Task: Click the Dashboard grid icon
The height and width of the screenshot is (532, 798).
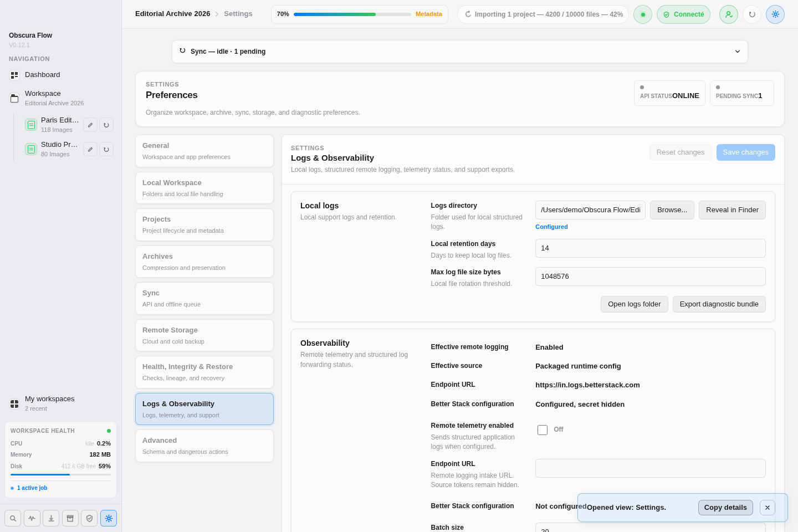Action: 14,75
